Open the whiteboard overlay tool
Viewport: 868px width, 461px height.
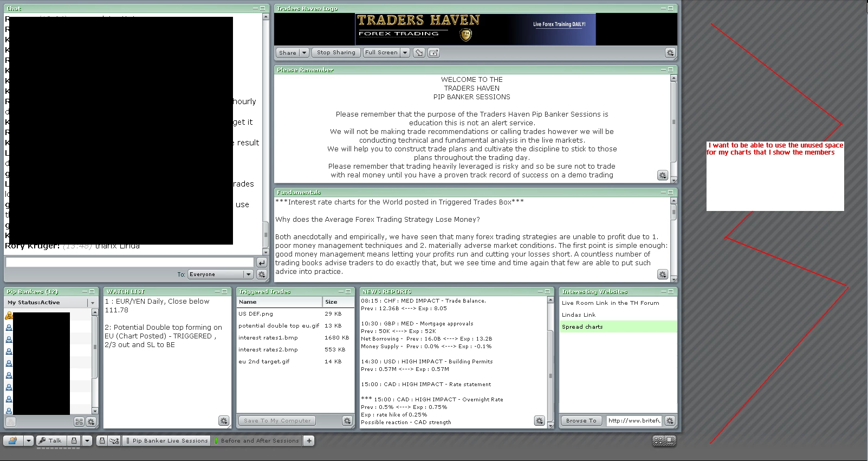[x=433, y=53]
